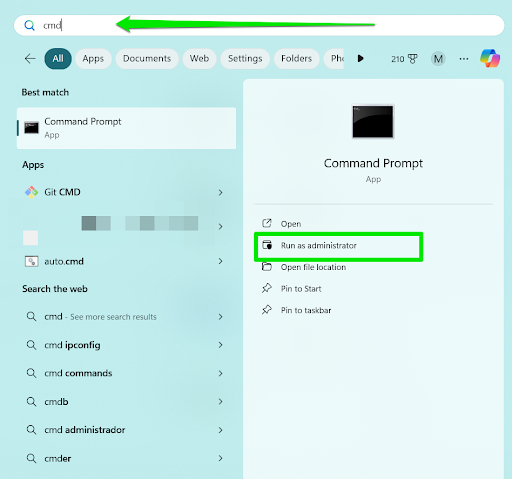Choose Open file location
512x479 pixels.
[x=313, y=267]
